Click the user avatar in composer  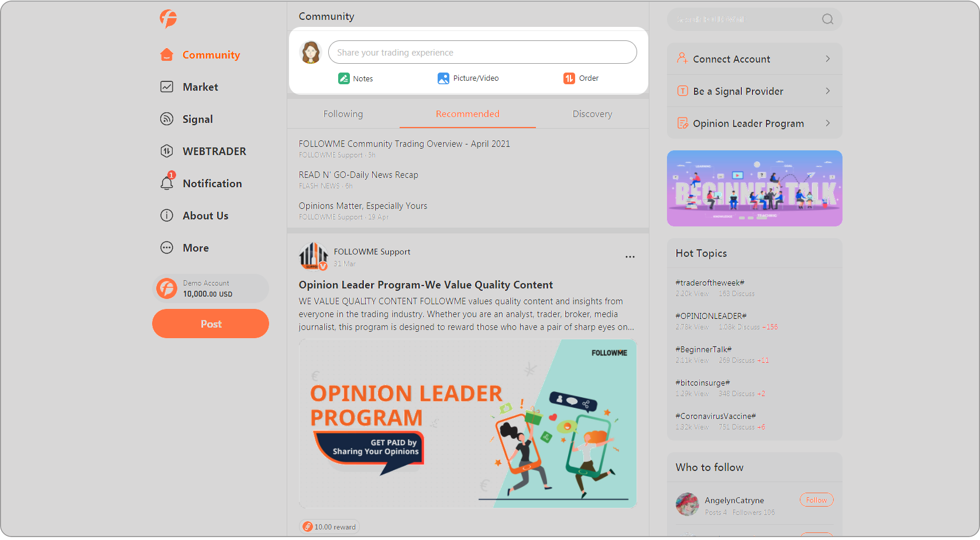(x=311, y=52)
